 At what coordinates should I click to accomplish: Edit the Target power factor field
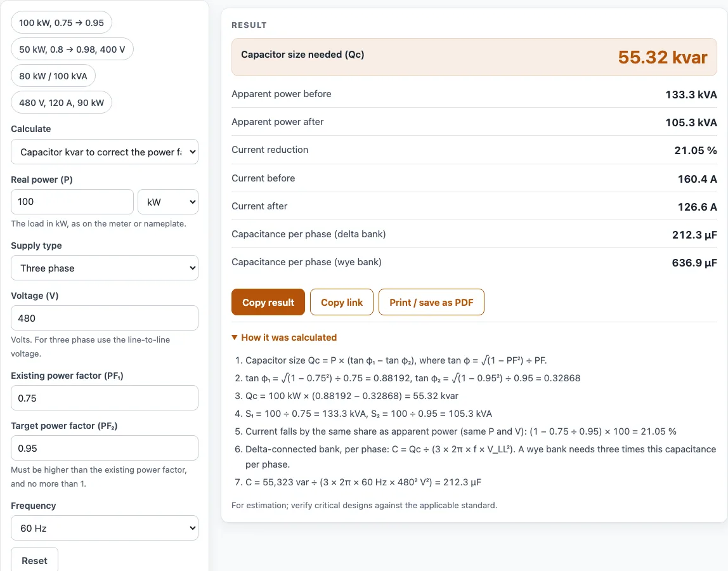coord(105,448)
